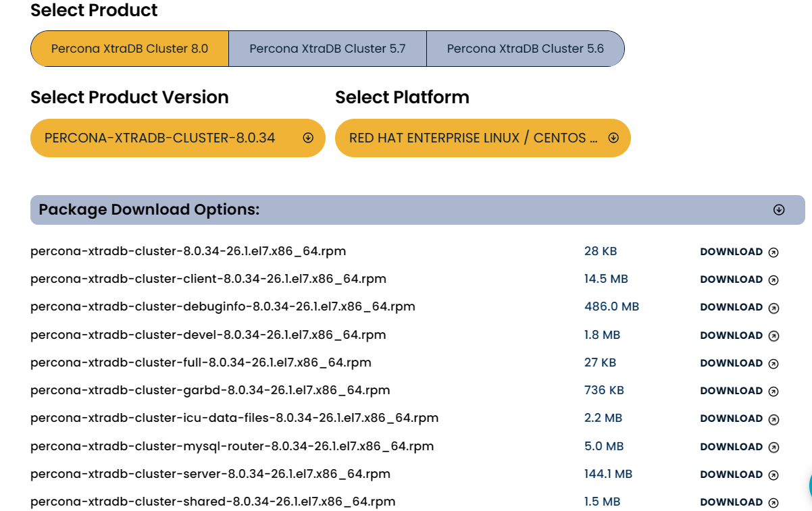This screenshot has width=812, height=511.
Task: Download the cluster-client 14.5 MB package
Action: [732, 279]
